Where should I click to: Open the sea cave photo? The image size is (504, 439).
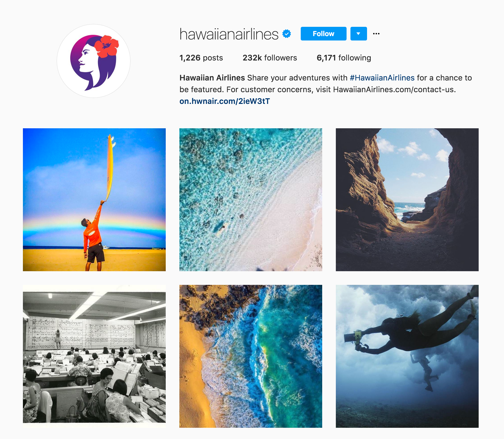coord(407,200)
